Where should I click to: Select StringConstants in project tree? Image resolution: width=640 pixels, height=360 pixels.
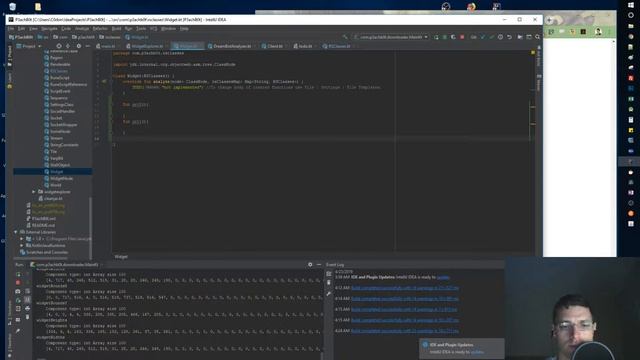[x=61, y=145]
